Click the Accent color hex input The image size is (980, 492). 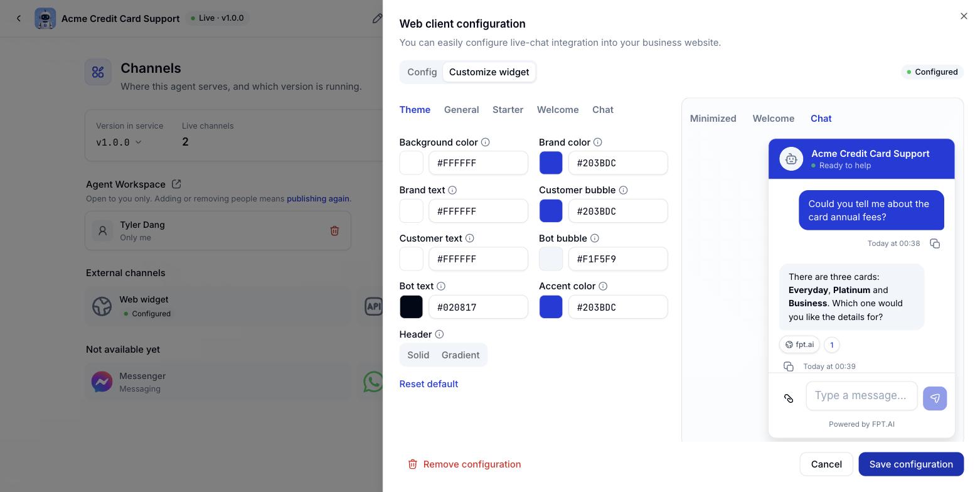618,307
